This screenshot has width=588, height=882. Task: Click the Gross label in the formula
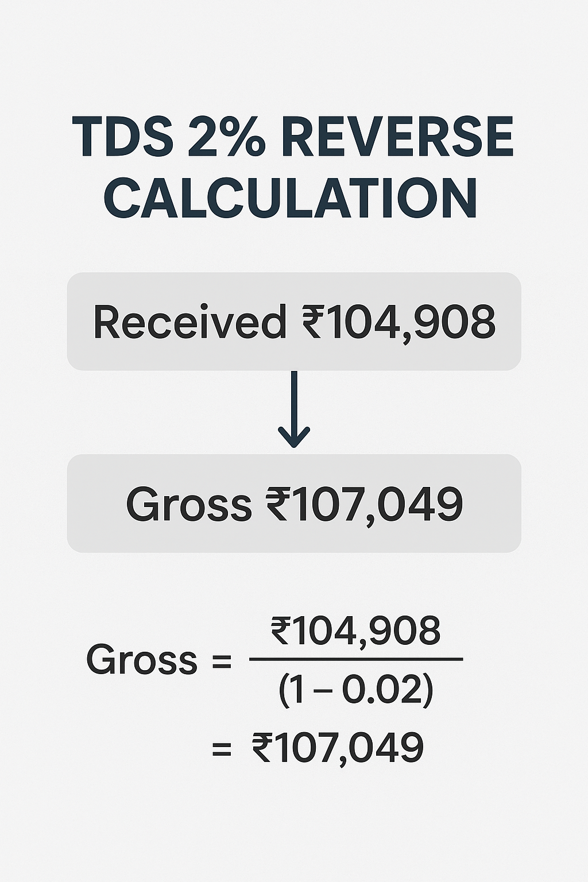pos(141,660)
